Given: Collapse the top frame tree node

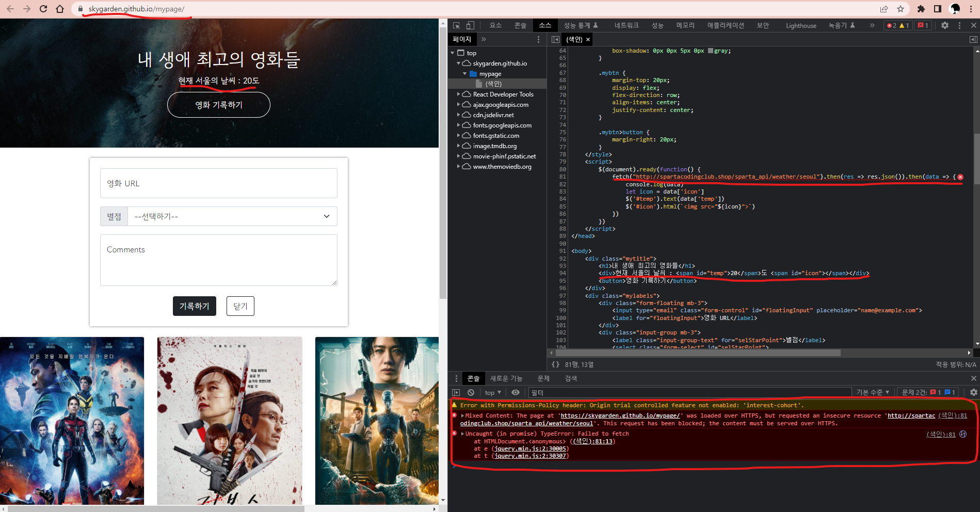Looking at the screenshot, I should [x=453, y=53].
